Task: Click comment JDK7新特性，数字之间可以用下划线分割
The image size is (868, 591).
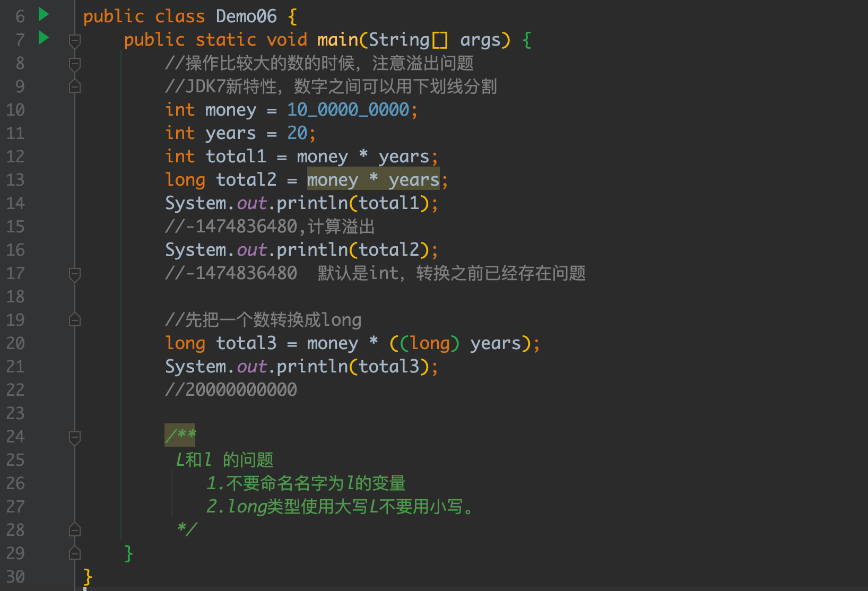Action: click(x=331, y=86)
